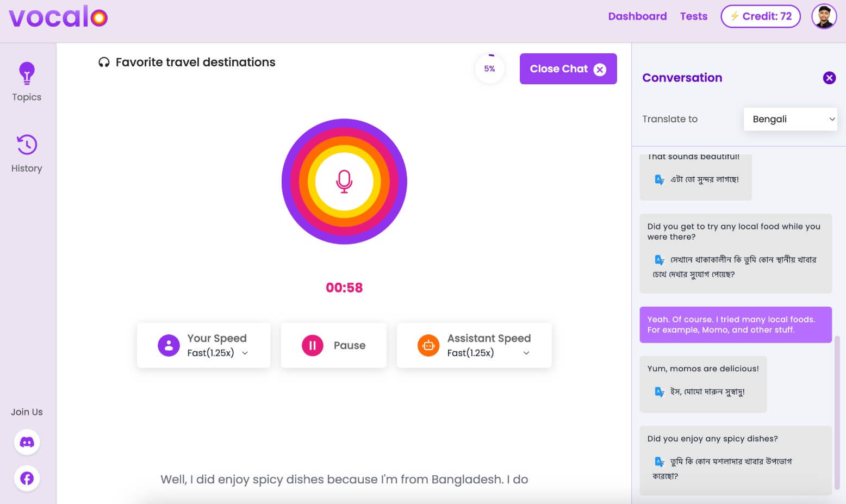This screenshot has height=504, width=846.
Task: Click the Topics sidebar label
Action: click(27, 97)
